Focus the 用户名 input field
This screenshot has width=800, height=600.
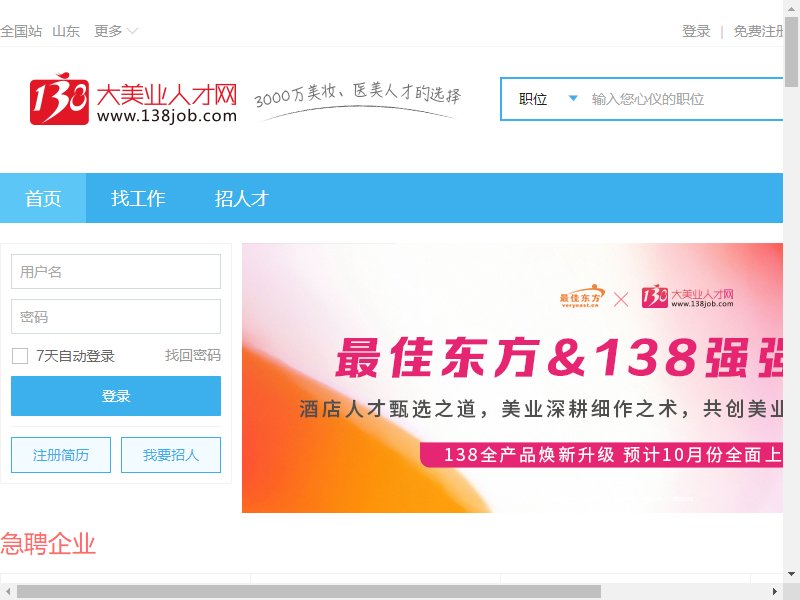[x=116, y=271]
